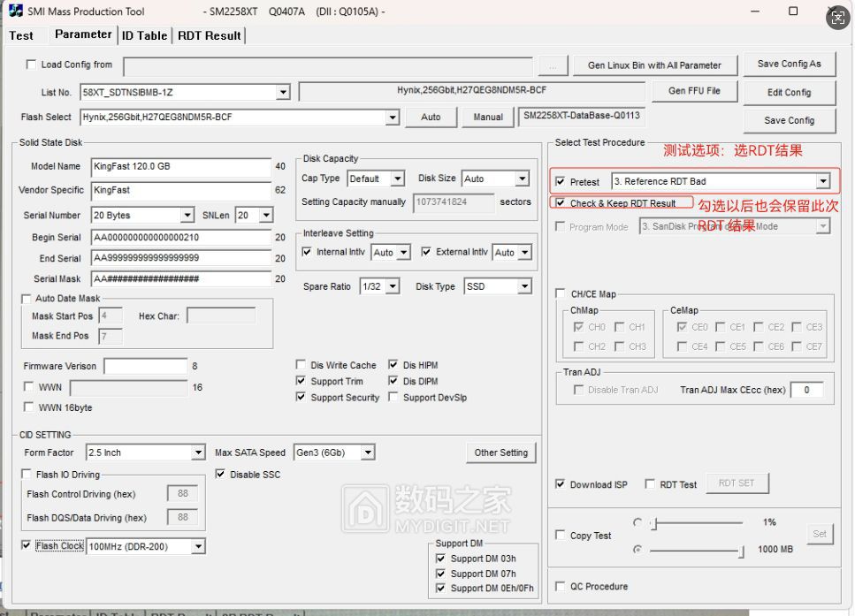Image resolution: width=855 pixels, height=616 pixels.
Task: Click the Auto flash select button
Action: tap(431, 117)
